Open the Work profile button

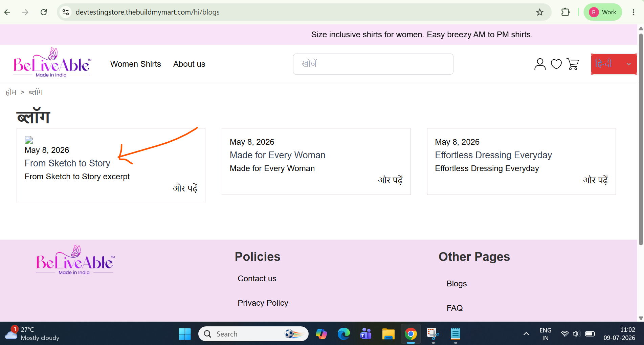coord(603,12)
